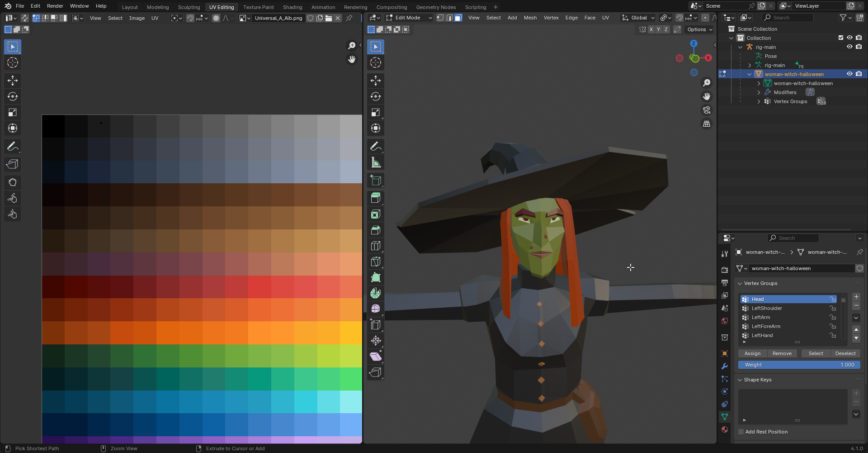Hide woman-witch-halloween object in outliner
Screen dimensions: 868x453
tap(849, 74)
